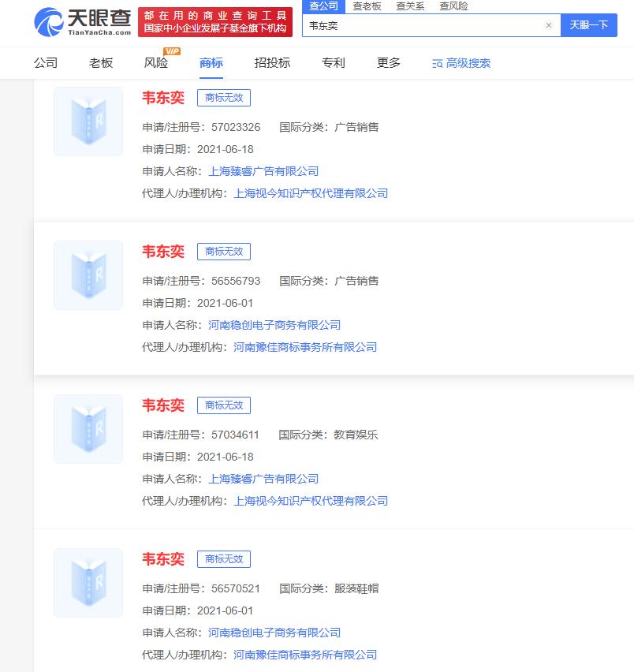Open the 公司 category tab
This screenshot has width=634, height=672.
pyautogui.click(x=46, y=63)
